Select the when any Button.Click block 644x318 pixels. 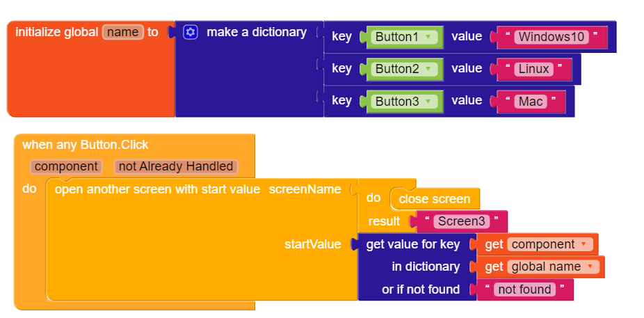(86, 145)
